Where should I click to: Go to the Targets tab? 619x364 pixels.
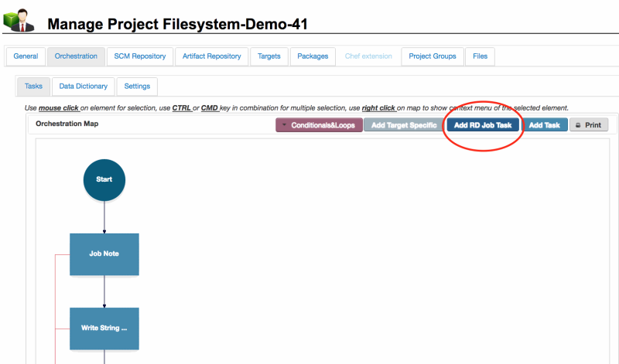coord(269,56)
